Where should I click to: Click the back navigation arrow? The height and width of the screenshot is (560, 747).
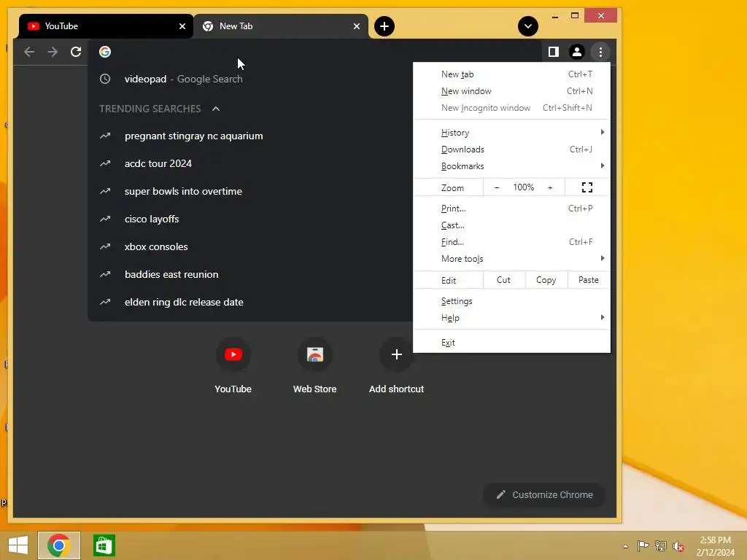pos(29,52)
